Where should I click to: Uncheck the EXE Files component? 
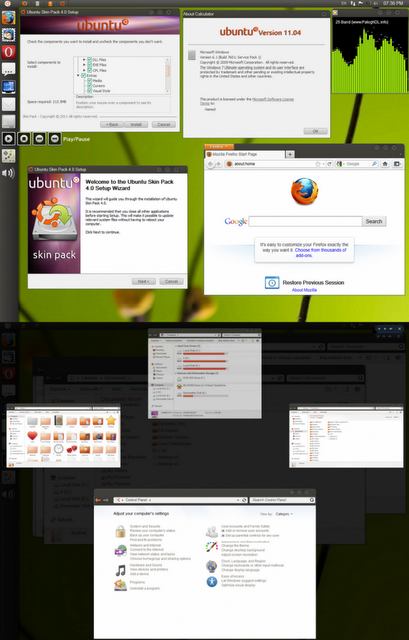[89, 65]
